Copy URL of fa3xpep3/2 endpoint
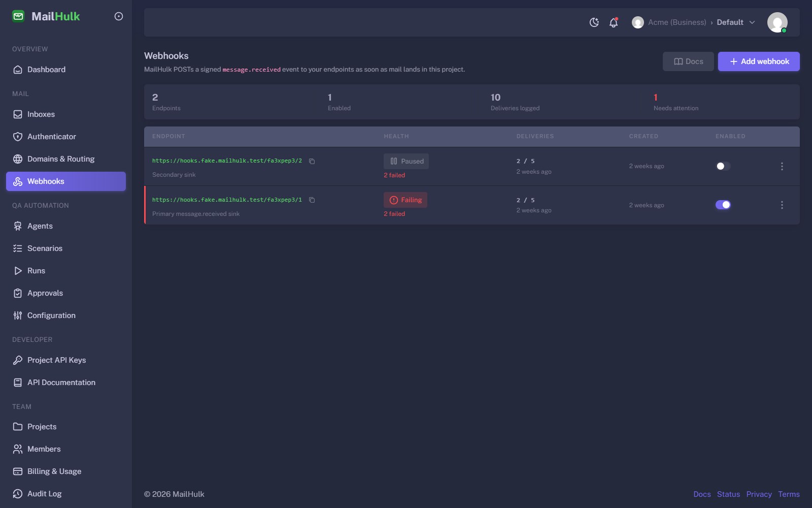 tap(312, 161)
